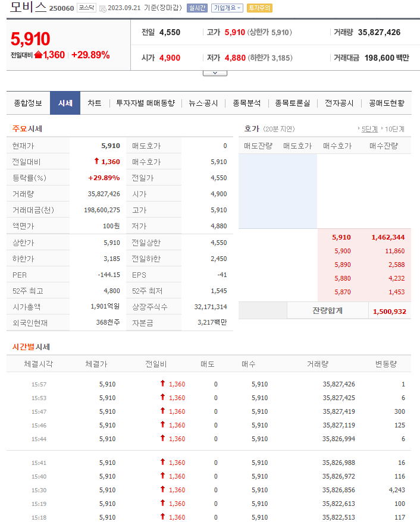Click the 하한가 value 3,185 in the table
Screen dimensions: 420x522
tap(112, 259)
